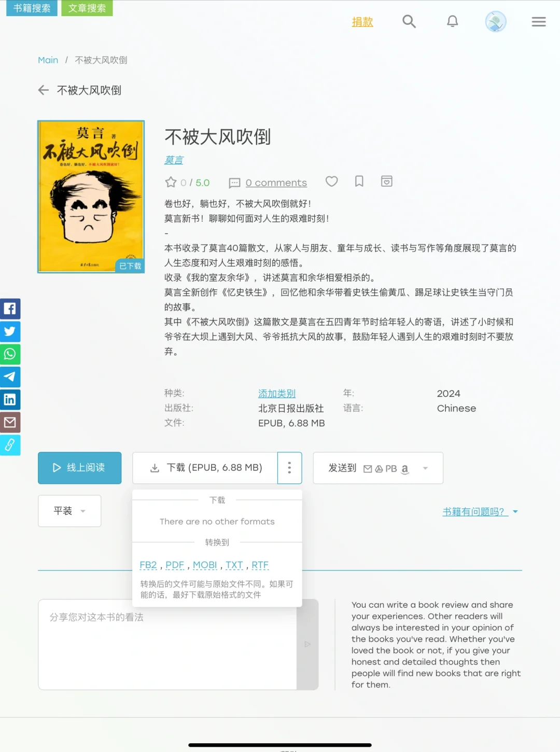Add book to favorites with heart icon

point(331,182)
